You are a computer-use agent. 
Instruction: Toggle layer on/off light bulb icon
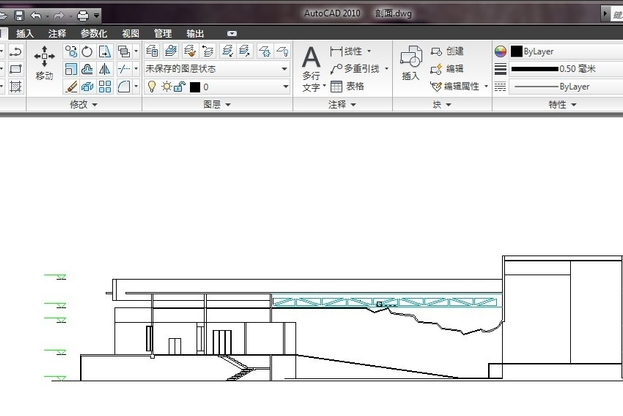click(x=152, y=87)
